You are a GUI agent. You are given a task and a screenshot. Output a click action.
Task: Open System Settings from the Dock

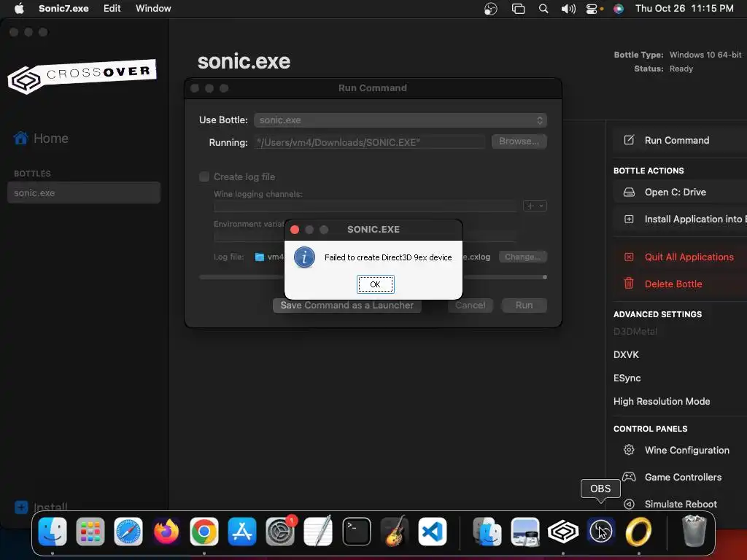(x=280, y=532)
